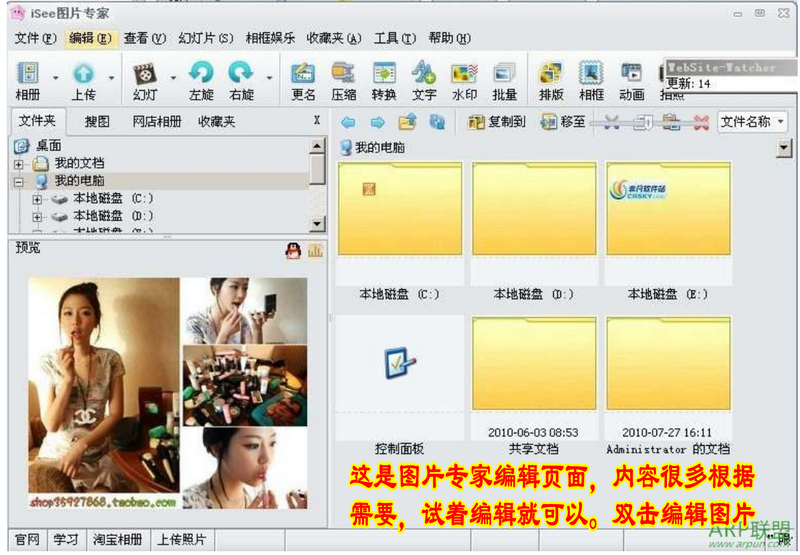The image size is (800, 555).
Task: Click the folder tree vertical scrollbar thumb
Action: tap(317, 169)
